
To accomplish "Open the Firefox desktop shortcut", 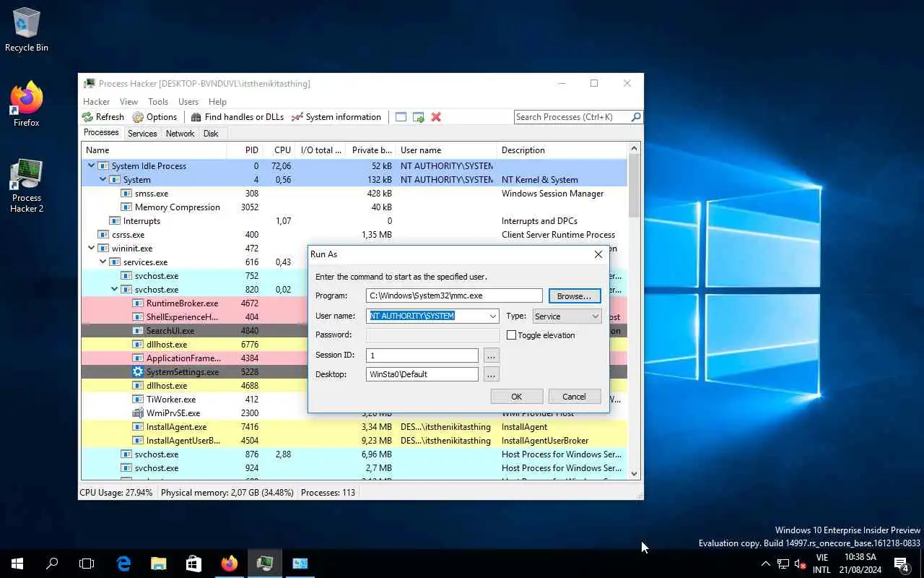I will pos(27,105).
